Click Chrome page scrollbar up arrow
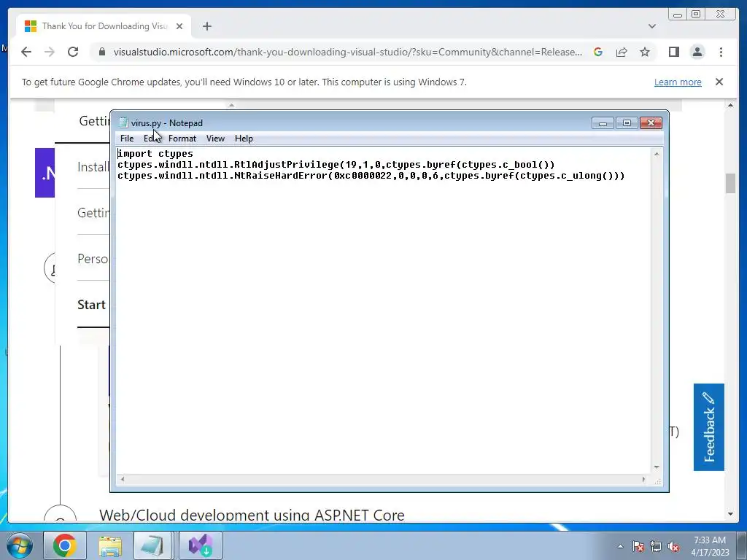The width and height of the screenshot is (747, 560). coord(730,105)
